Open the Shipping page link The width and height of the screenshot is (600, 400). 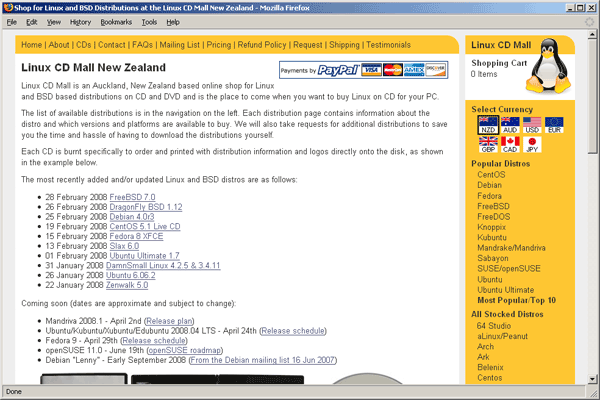[344, 45]
